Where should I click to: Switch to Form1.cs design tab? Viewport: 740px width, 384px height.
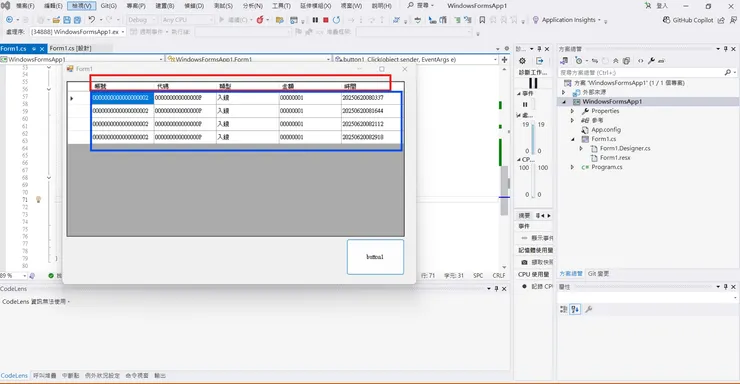(x=70, y=48)
